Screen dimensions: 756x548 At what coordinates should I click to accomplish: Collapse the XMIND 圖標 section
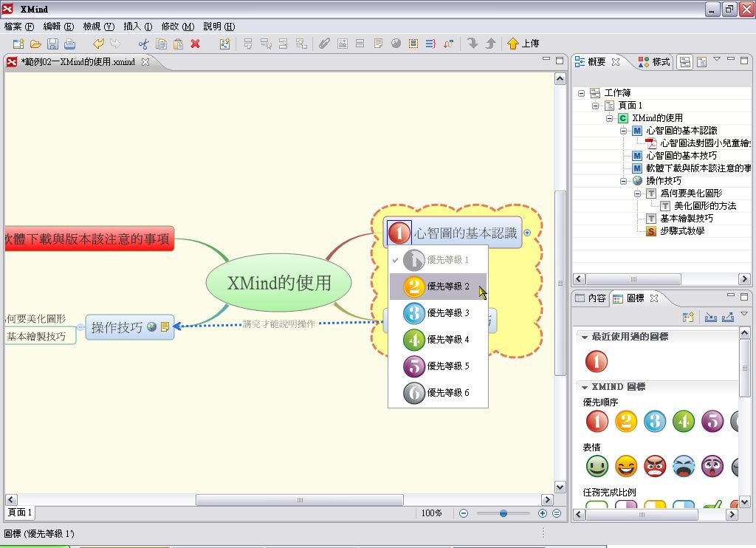point(585,387)
